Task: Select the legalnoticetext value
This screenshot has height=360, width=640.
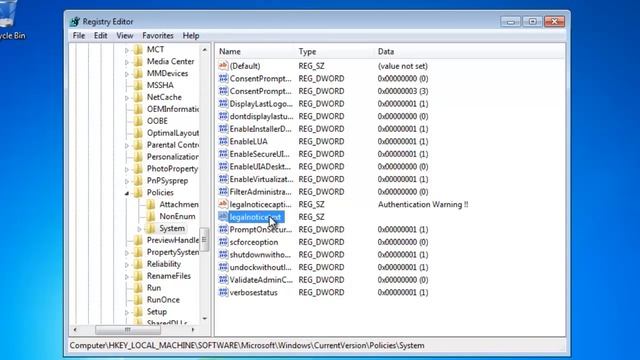Action: click(256, 217)
